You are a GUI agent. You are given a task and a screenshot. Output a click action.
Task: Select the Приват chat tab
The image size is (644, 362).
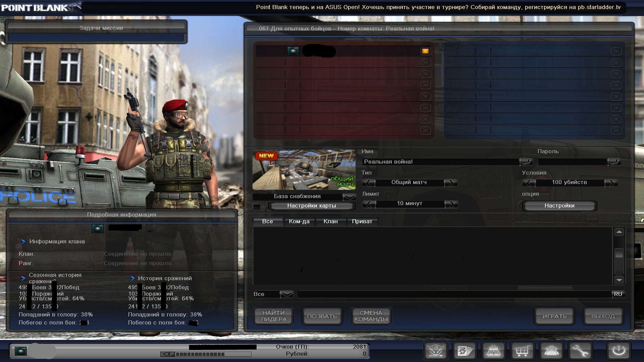[362, 221]
